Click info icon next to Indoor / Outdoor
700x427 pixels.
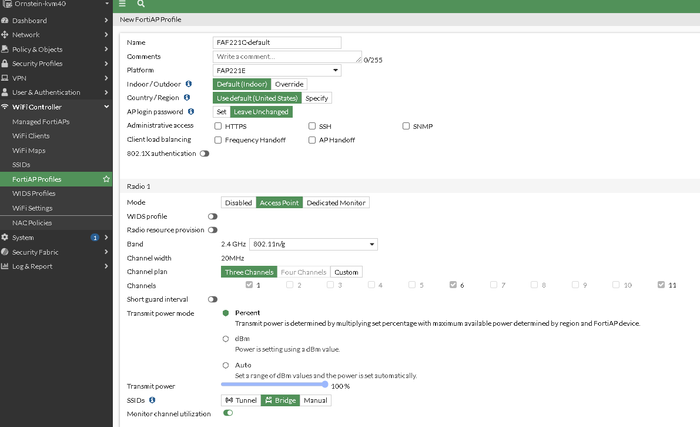pyautogui.click(x=189, y=84)
